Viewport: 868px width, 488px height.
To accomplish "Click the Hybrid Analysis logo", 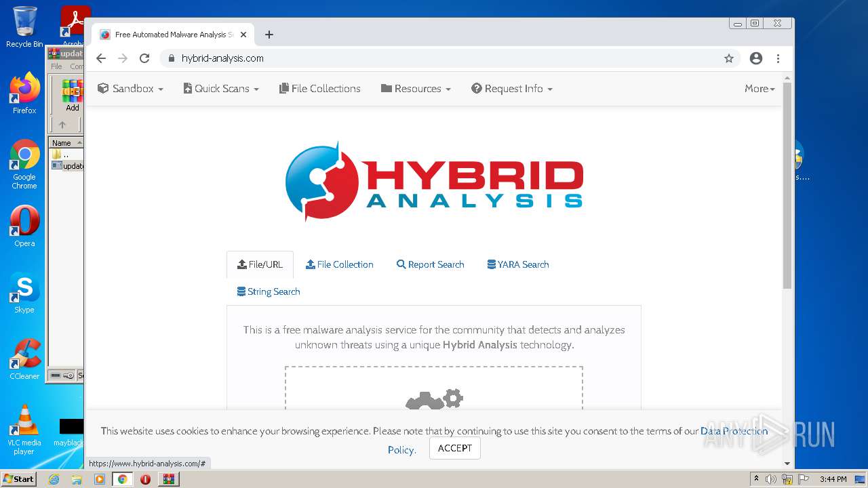I will (x=434, y=182).
